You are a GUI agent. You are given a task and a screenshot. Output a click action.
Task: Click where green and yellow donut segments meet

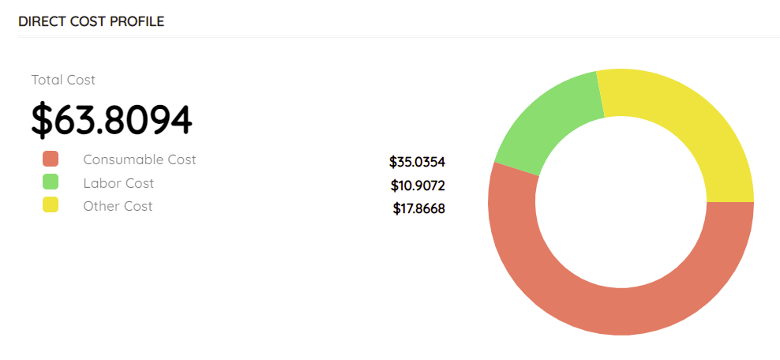click(600, 94)
